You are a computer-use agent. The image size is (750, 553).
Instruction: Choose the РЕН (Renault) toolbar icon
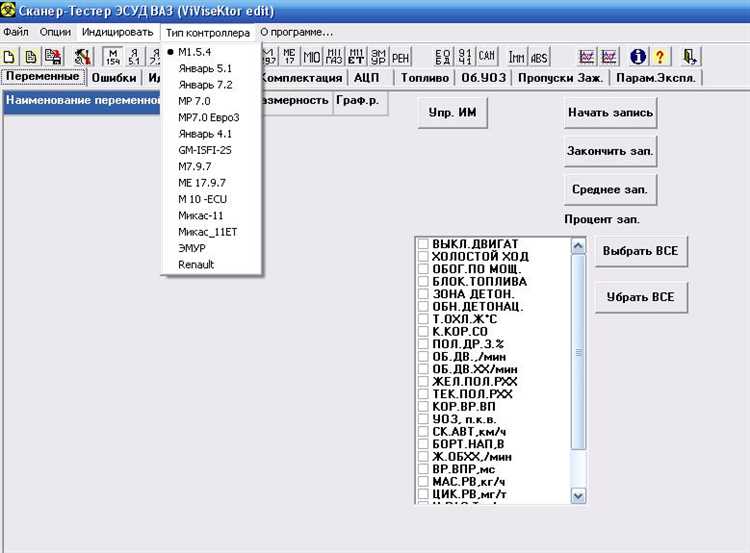pyautogui.click(x=400, y=57)
